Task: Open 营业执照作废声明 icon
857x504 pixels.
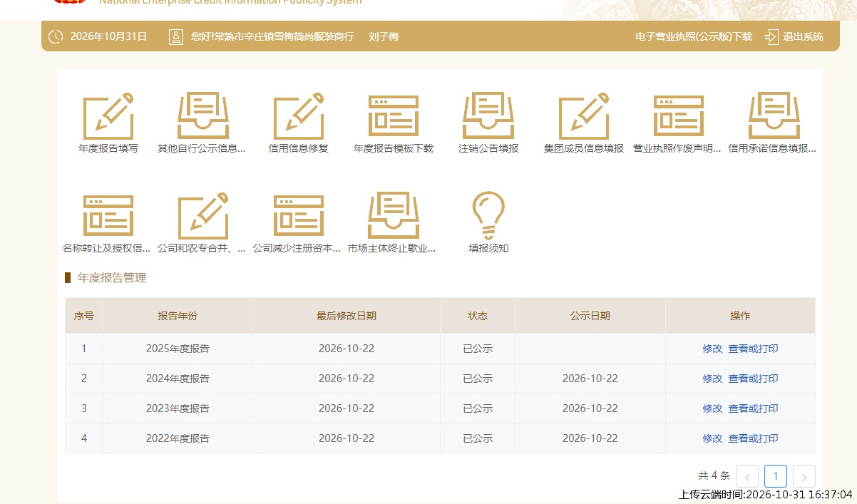Action: (679, 115)
